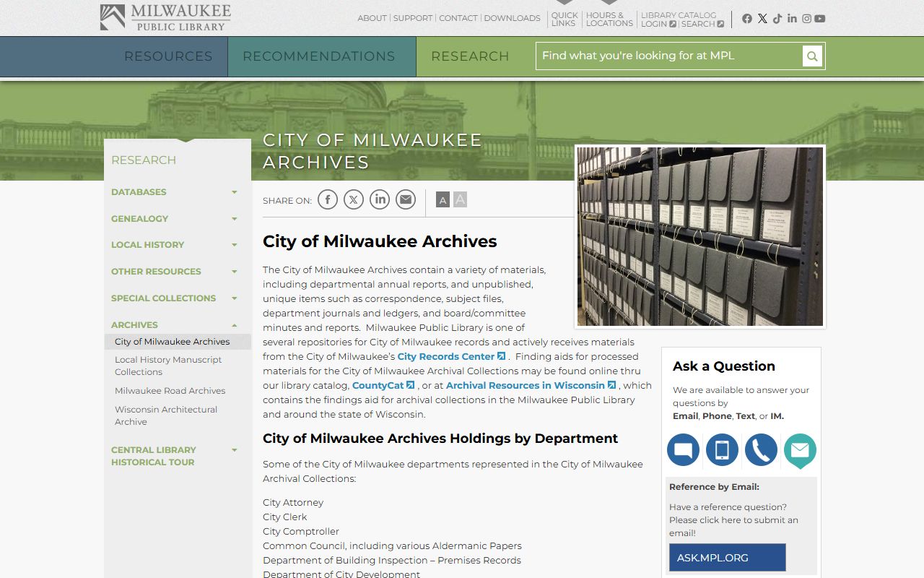
Task: Click the search magnifier button
Action: [812, 56]
